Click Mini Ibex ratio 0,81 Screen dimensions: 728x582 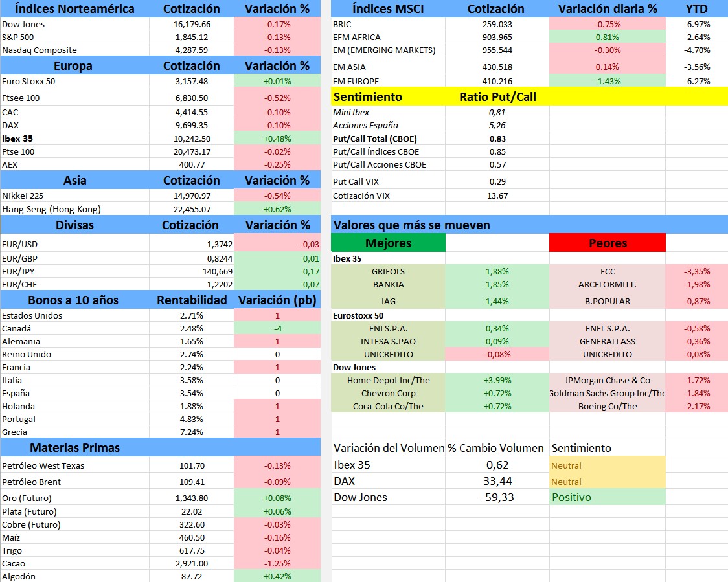(x=497, y=112)
